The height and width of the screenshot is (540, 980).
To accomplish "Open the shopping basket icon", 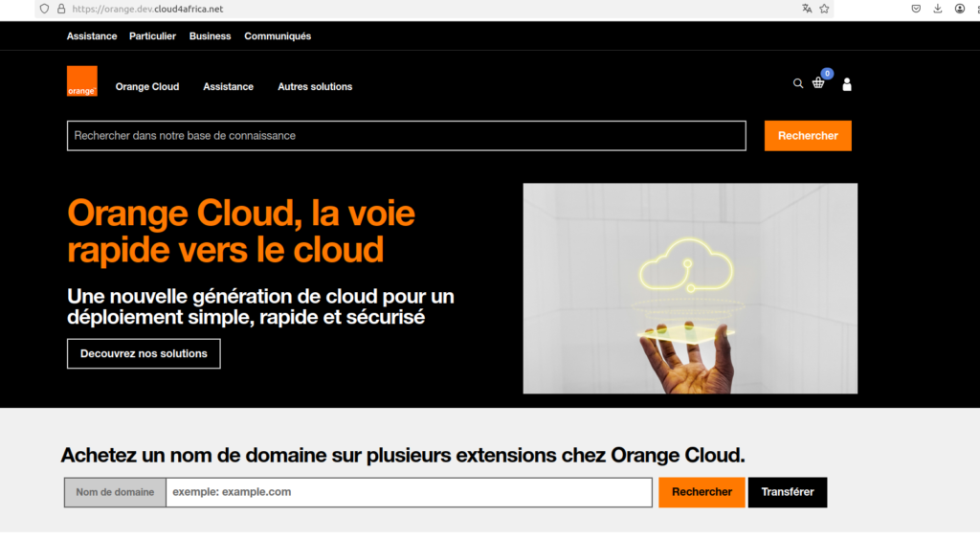I will (x=818, y=83).
